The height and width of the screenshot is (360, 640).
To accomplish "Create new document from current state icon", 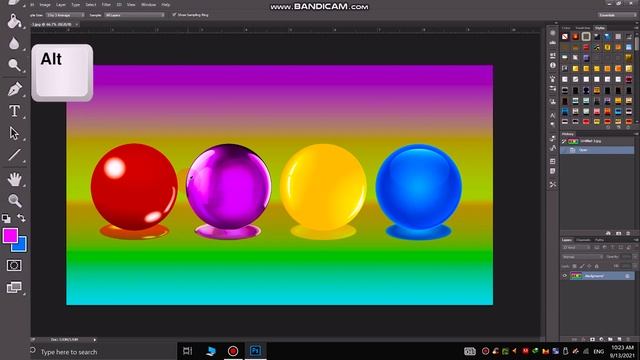I will [x=608, y=233].
